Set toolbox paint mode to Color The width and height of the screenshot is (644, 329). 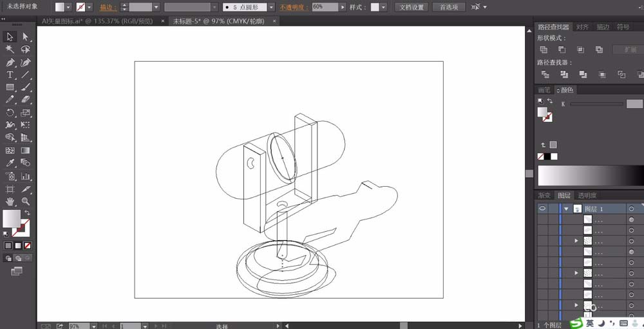[x=8, y=245]
